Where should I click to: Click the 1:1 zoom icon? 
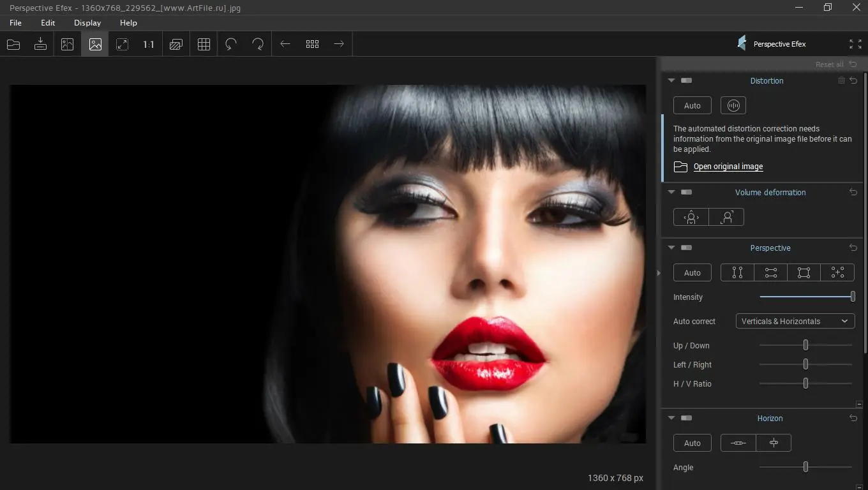(x=148, y=43)
